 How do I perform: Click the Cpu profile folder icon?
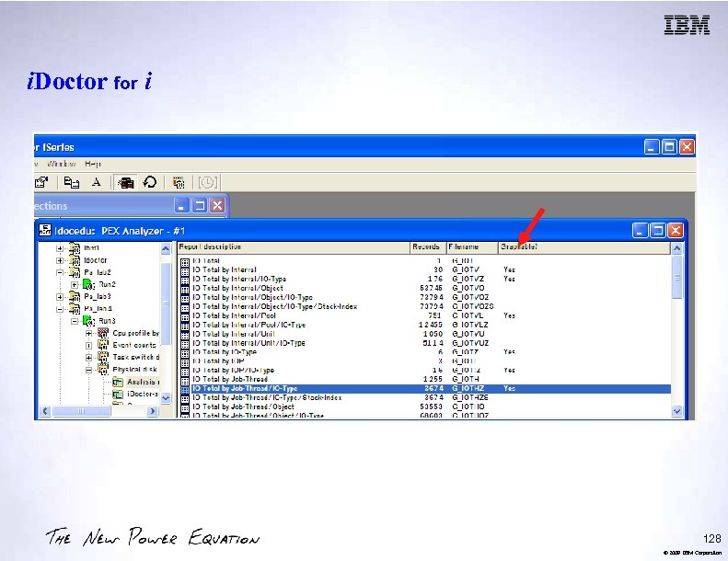pyautogui.click(x=103, y=333)
